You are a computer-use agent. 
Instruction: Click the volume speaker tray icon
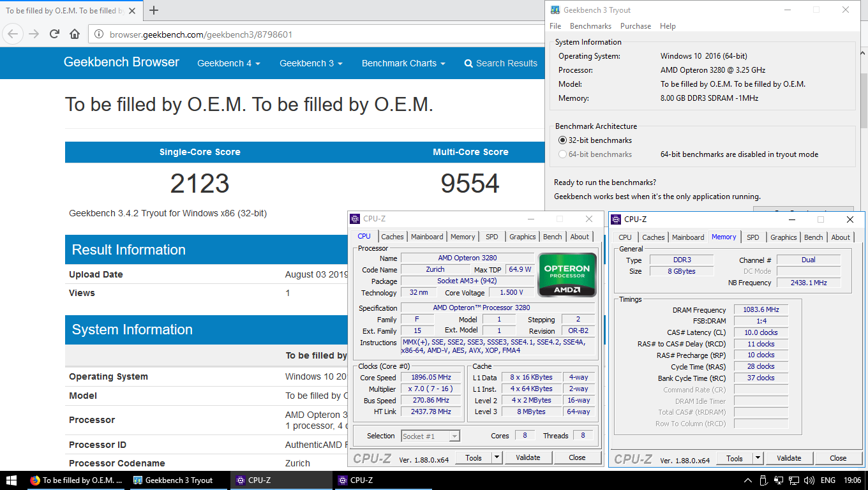pyautogui.click(x=809, y=480)
